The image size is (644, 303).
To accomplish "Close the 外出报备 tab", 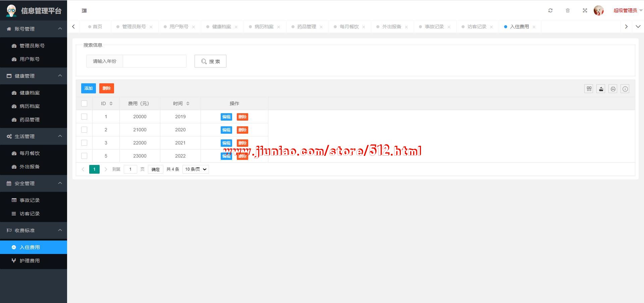I will 406,27.
